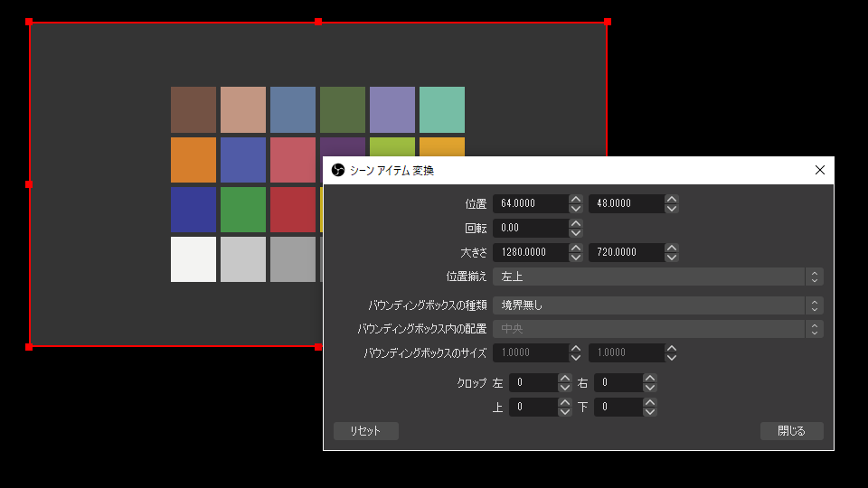
Task: Increase the rotation value with up arrow
Action: click(576, 223)
